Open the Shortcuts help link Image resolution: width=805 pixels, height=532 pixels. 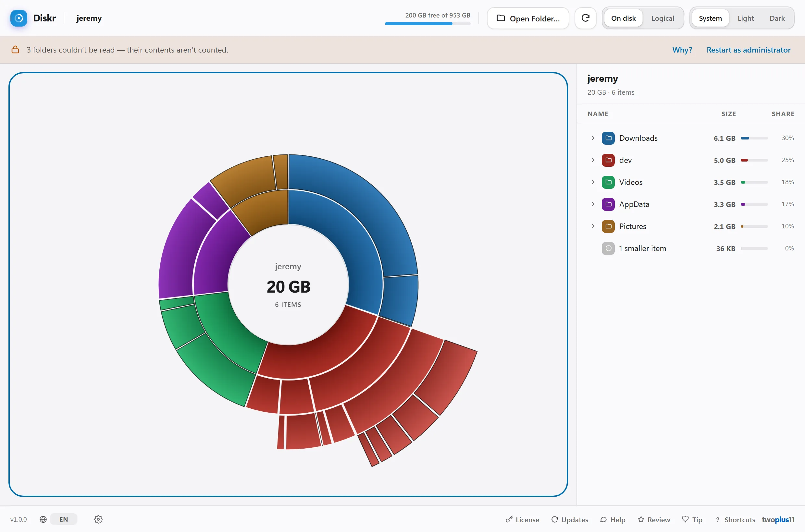(x=735, y=520)
